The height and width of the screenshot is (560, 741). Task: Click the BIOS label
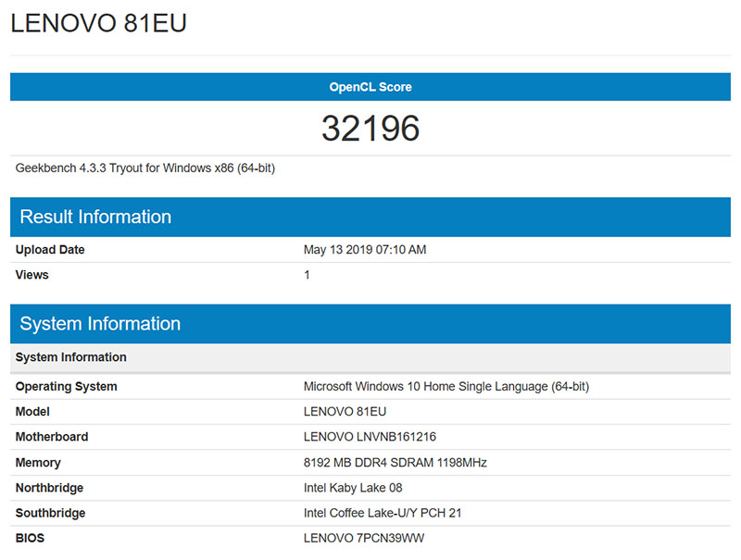point(30,539)
